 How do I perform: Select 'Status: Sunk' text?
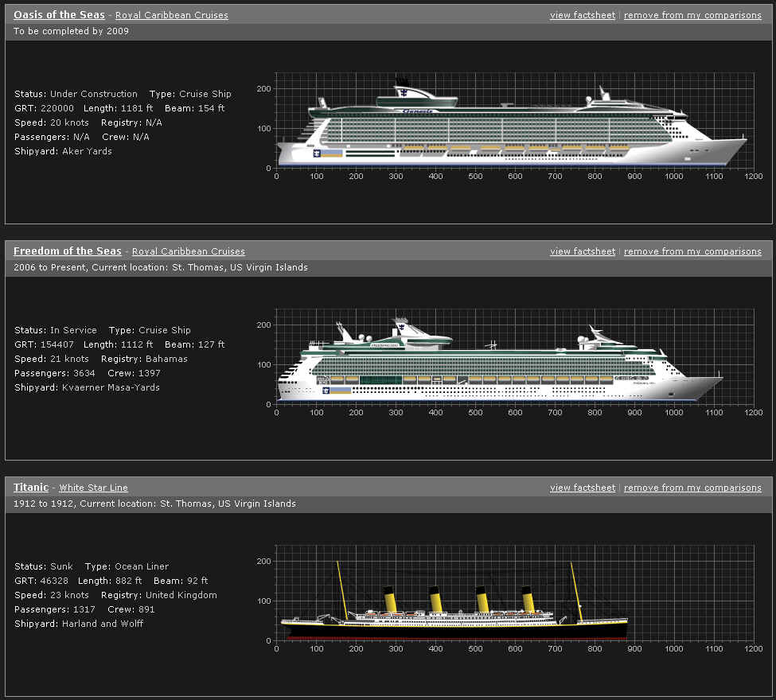pyautogui.click(x=44, y=566)
